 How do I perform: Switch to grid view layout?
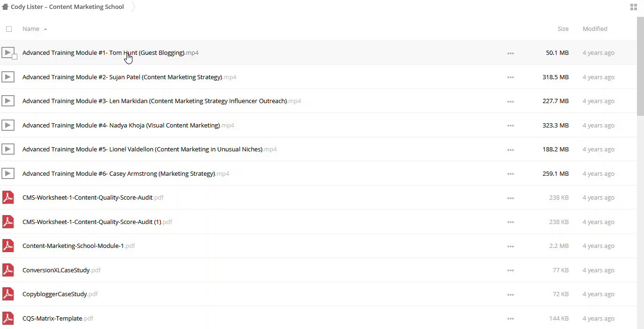coord(633,7)
